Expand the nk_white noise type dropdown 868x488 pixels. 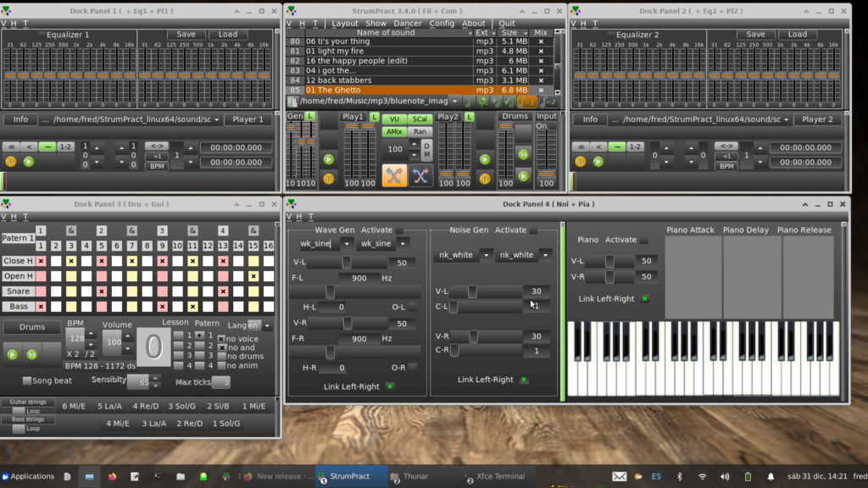pyautogui.click(x=486, y=254)
